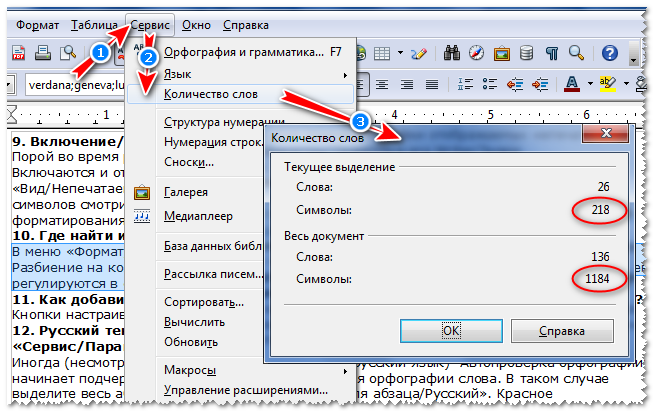Toggle center alignment button

381,83
